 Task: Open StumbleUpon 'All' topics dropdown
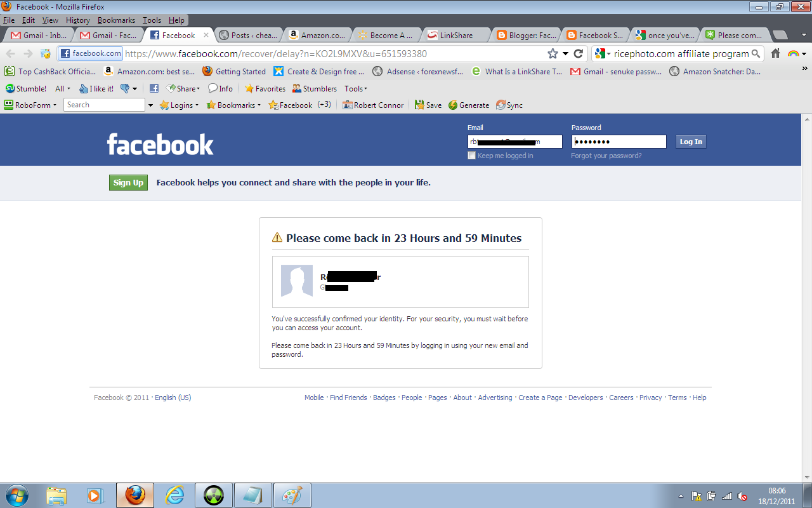tap(63, 89)
